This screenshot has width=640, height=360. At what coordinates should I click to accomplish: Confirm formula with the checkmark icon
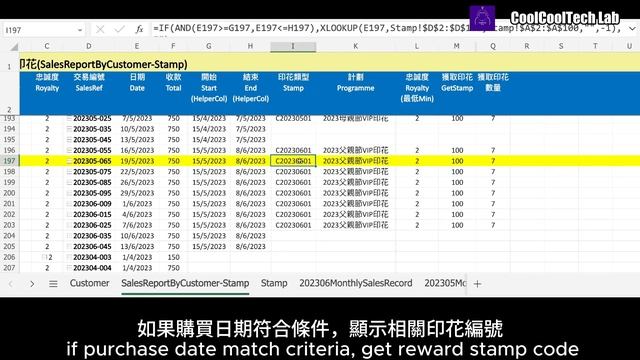coord(120,29)
